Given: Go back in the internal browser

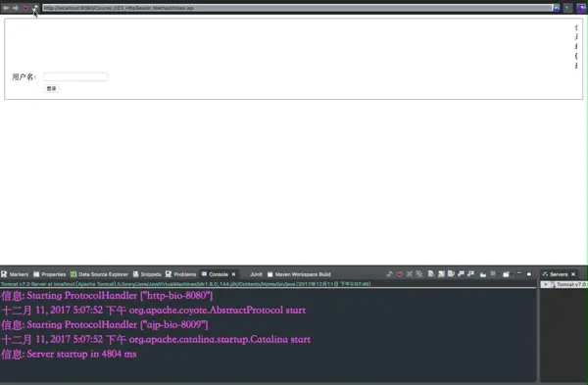Looking at the screenshot, I should tap(6, 8).
